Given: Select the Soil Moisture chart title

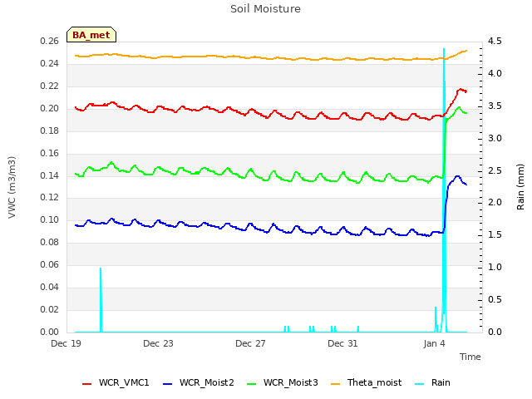Looking at the screenshot, I should [x=265, y=9].
